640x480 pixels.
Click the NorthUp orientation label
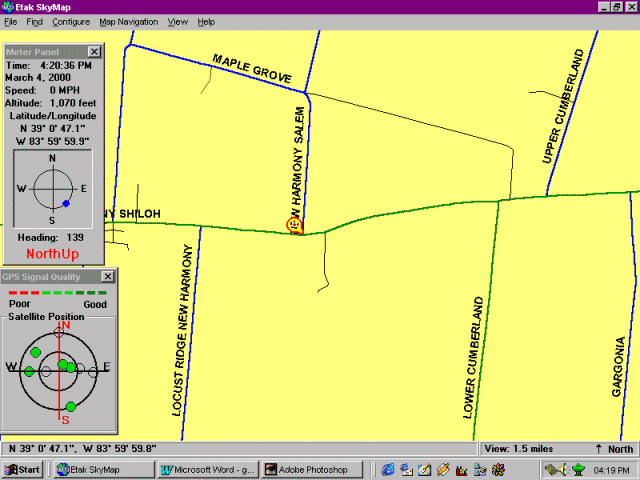click(52, 254)
